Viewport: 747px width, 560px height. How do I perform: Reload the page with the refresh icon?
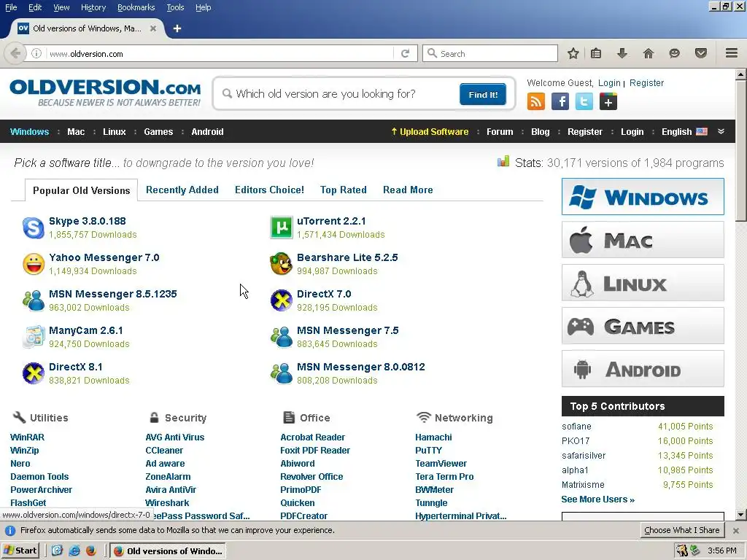pos(406,53)
